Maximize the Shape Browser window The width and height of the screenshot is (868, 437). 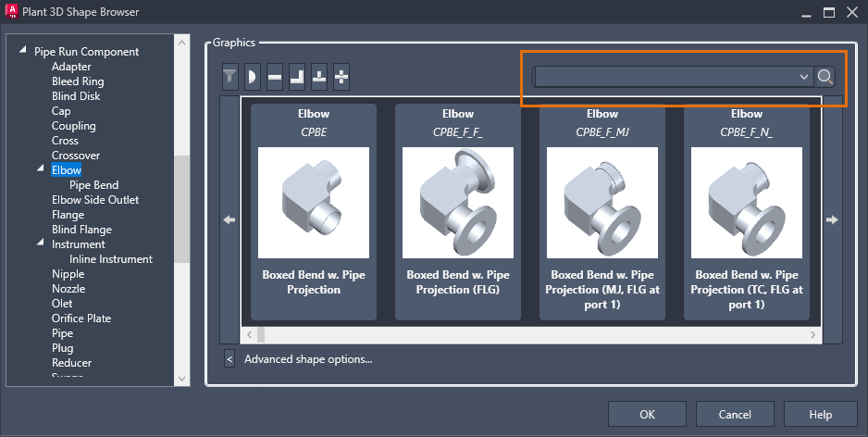pyautogui.click(x=829, y=12)
